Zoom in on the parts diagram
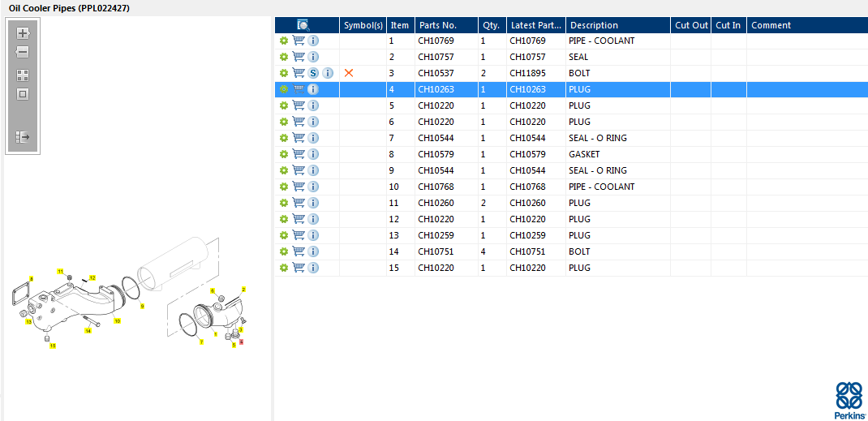Viewport: 868px width, 421px height. click(23, 33)
